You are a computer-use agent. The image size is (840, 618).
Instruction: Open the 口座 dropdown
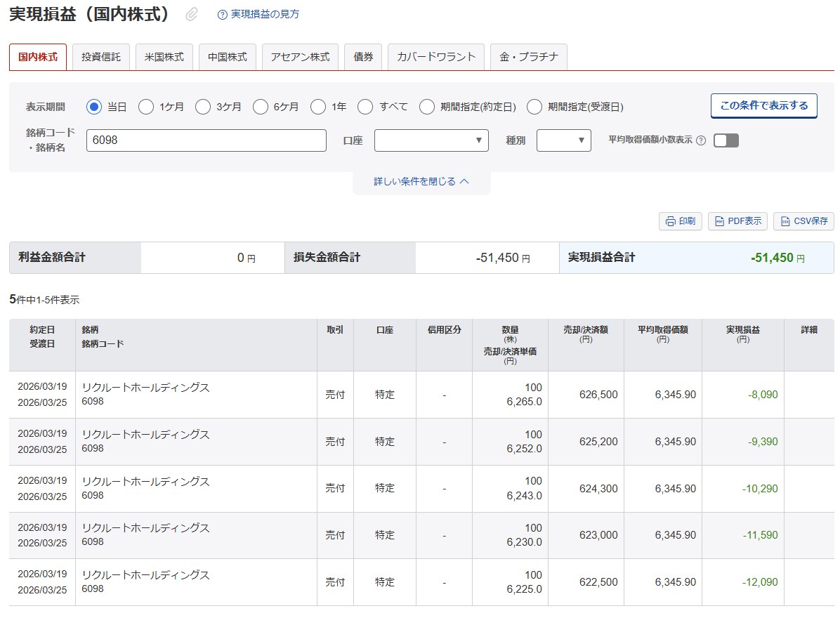(431, 140)
